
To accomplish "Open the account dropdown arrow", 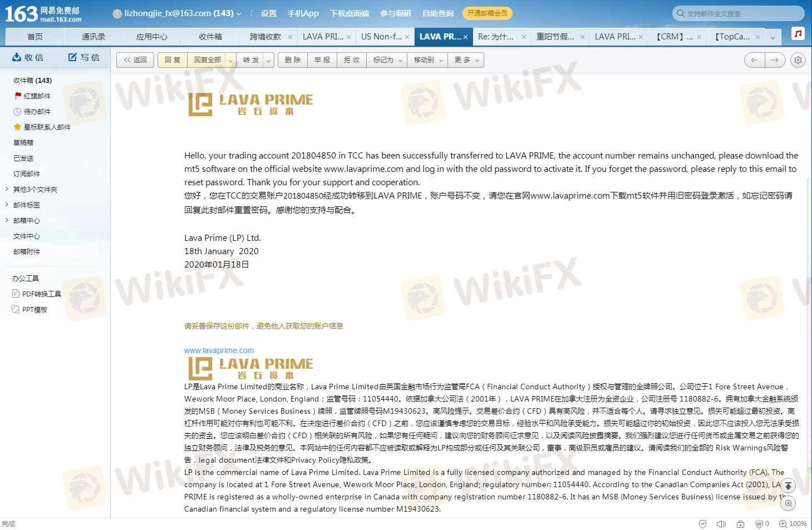I will click(239, 13).
